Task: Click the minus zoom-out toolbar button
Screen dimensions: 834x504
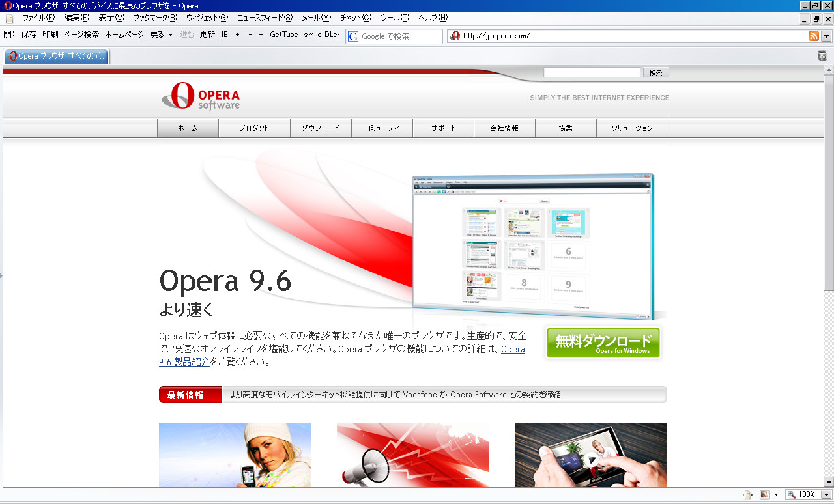Action: coord(250,35)
